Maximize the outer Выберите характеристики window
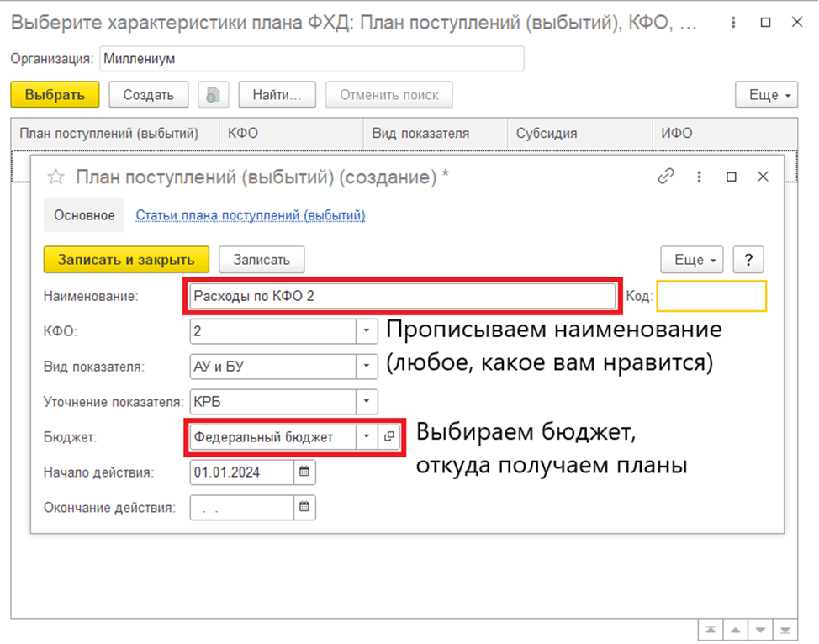Screen dimensions: 819x644 point(765,23)
